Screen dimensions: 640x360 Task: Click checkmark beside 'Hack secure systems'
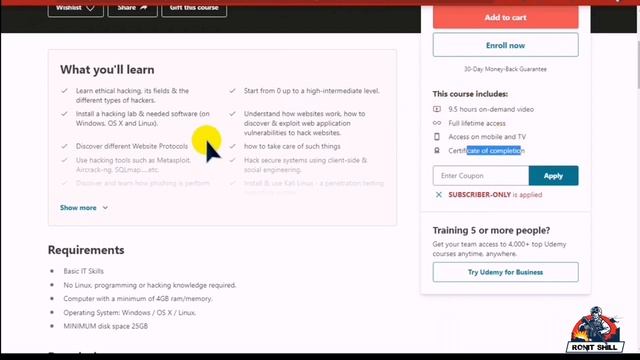[x=232, y=160]
